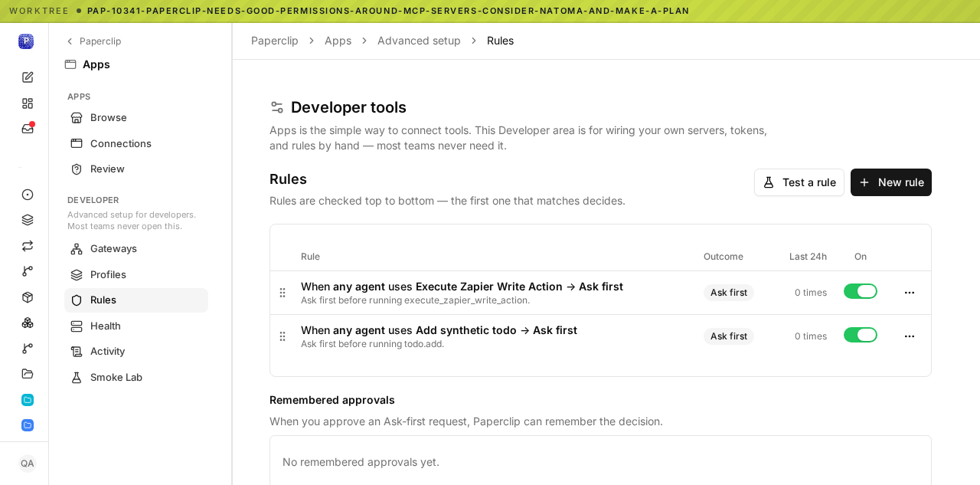Click the Execute Zapier Write Action rule title

(462, 287)
